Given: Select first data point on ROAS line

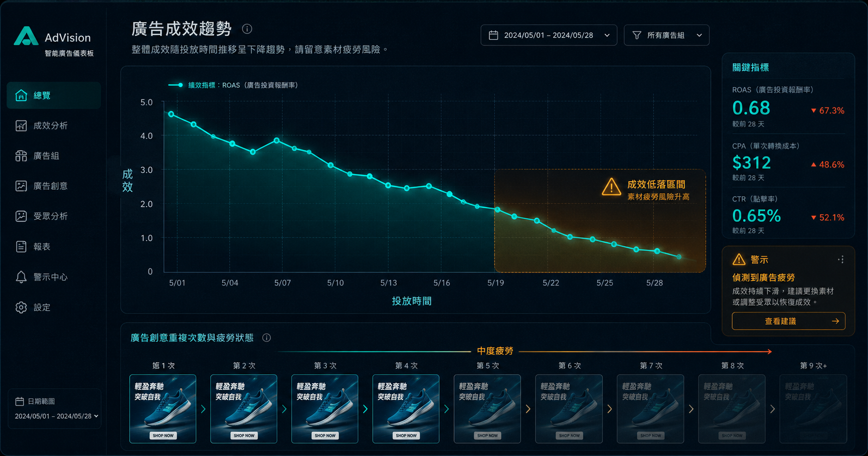Looking at the screenshot, I should click(171, 114).
